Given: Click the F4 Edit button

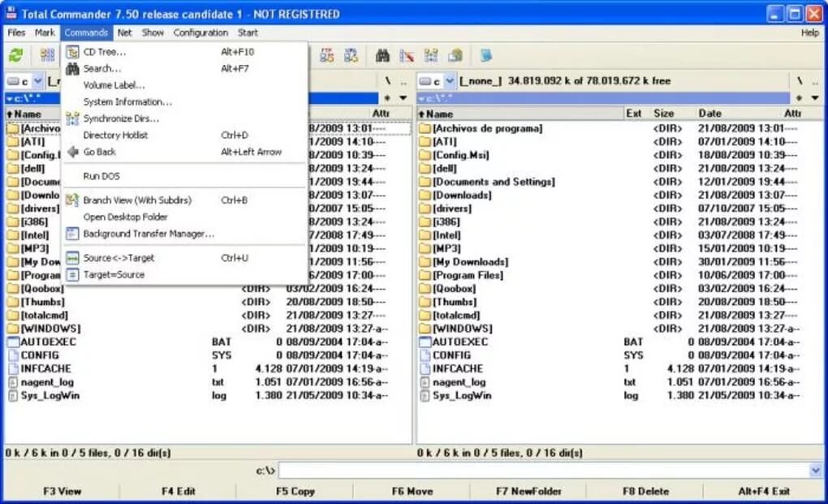Looking at the screenshot, I should [x=179, y=491].
